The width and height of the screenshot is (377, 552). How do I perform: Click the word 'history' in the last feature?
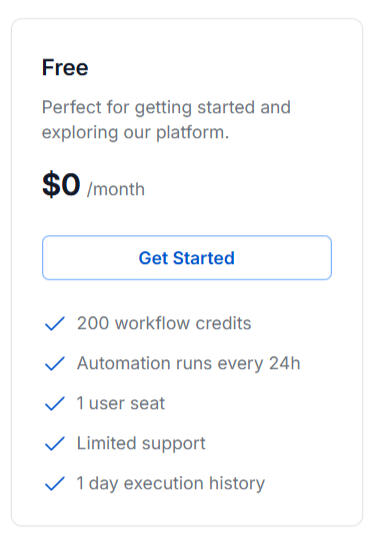[x=237, y=484]
